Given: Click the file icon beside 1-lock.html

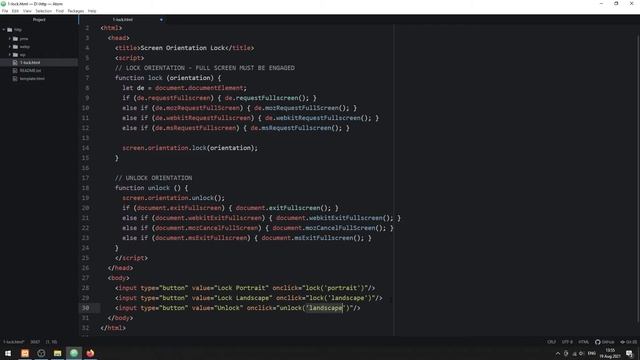Looking at the screenshot, I should tap(15, 62).
